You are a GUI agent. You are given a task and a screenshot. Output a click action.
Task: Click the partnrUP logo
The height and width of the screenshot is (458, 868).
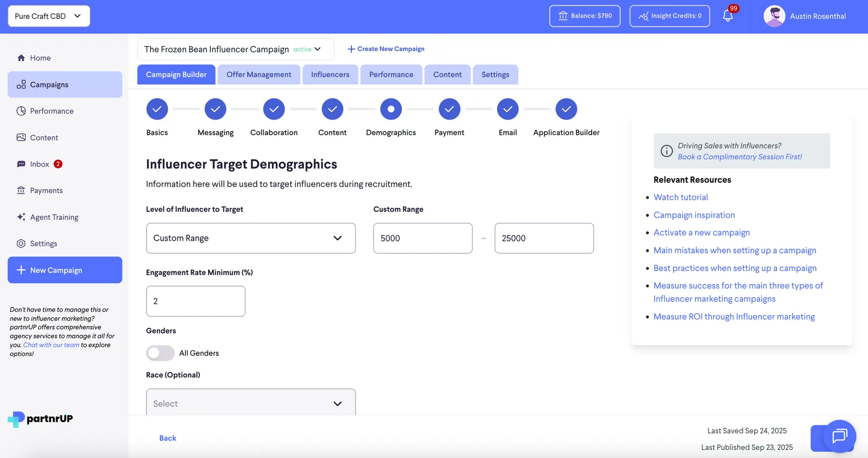pyautogui.click(x=40, y=419)
